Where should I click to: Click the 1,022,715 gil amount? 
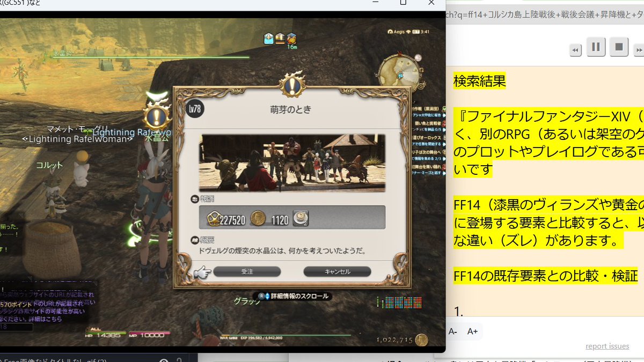coord(394,340)
